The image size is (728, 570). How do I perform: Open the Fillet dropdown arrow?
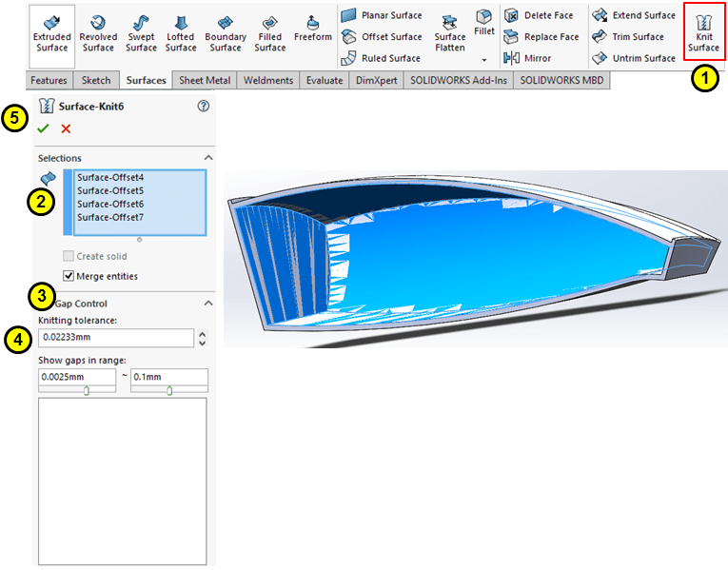484,59
